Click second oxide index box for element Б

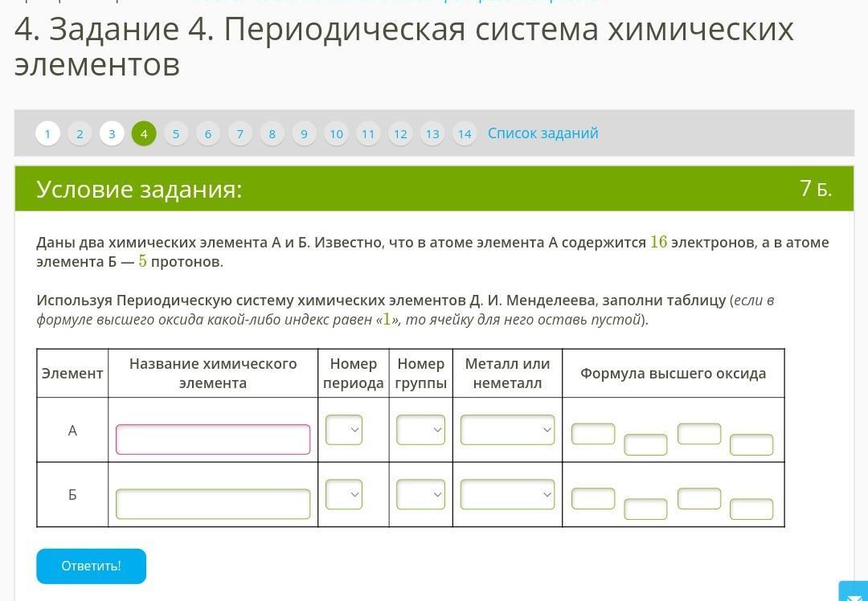(751, 509)
